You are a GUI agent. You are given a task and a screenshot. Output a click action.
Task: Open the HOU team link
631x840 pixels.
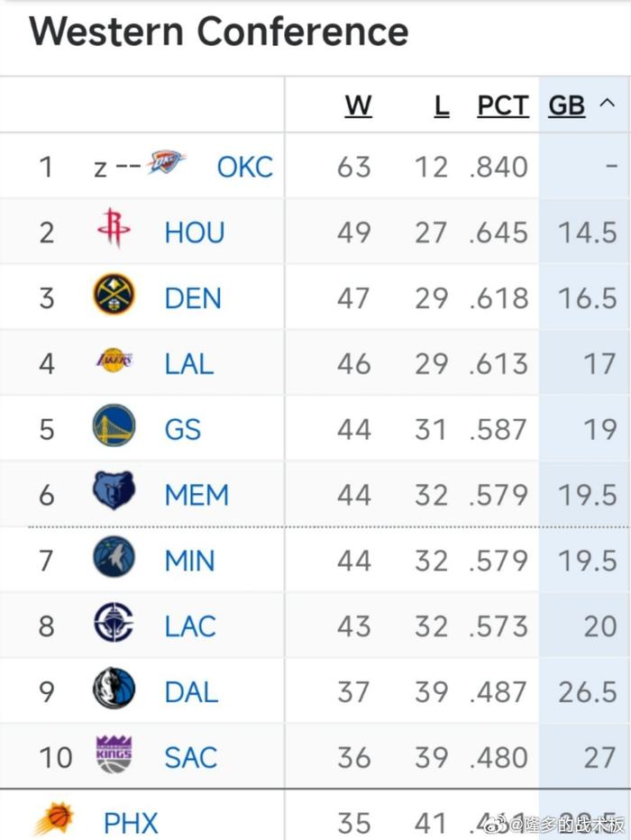pos(194,233)
